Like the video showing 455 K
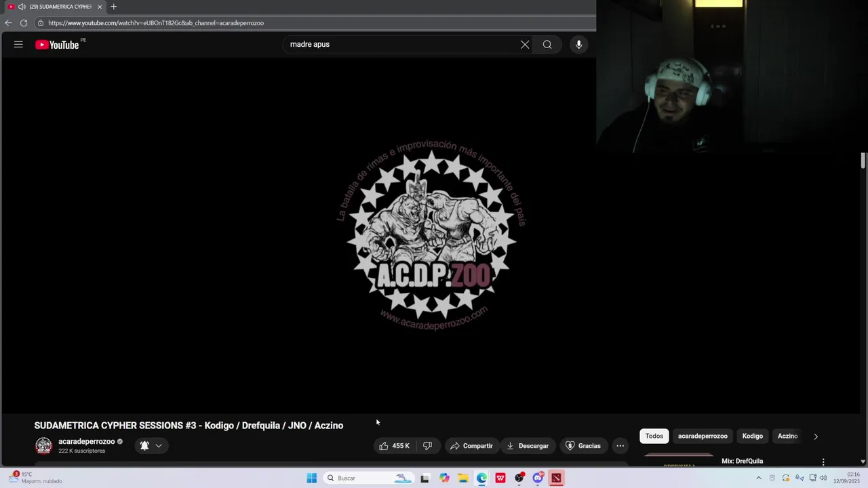The image size is (868, 488). 394,446
